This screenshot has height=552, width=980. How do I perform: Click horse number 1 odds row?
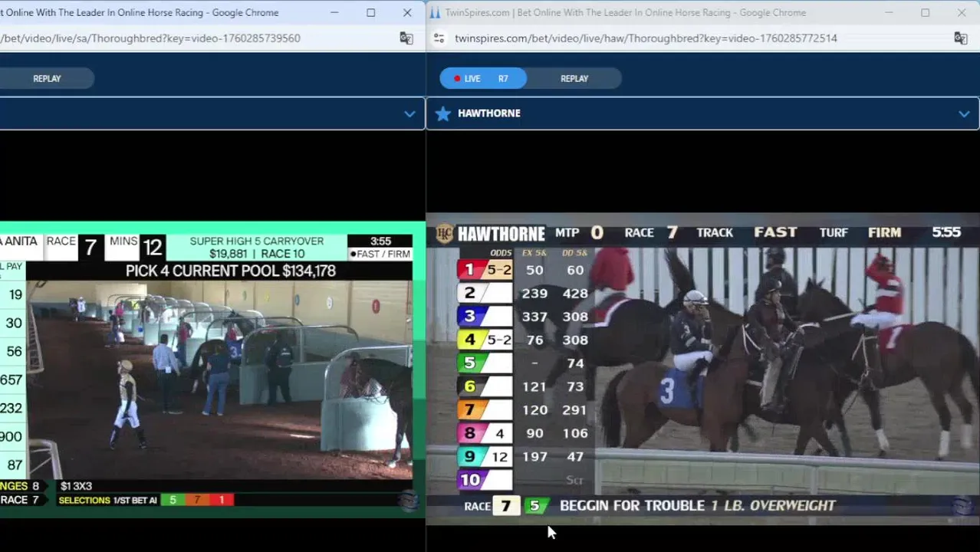point(524,270)
